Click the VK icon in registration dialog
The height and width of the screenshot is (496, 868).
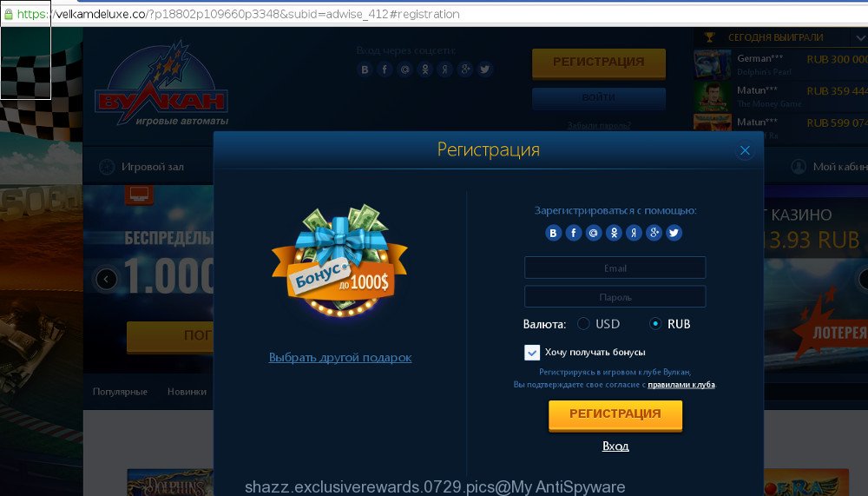click(553, 233)
